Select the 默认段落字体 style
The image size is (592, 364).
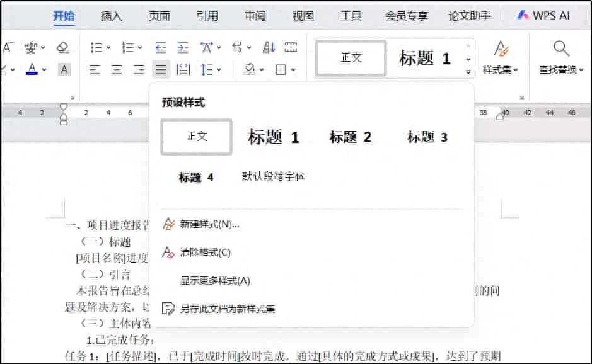pyautogui.click(x=273, y=176)
